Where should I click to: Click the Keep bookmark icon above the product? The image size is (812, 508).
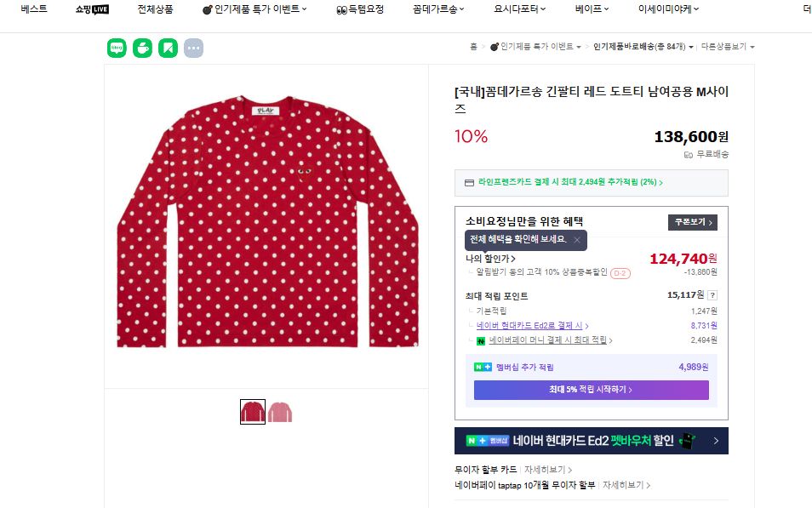point(167,48)
